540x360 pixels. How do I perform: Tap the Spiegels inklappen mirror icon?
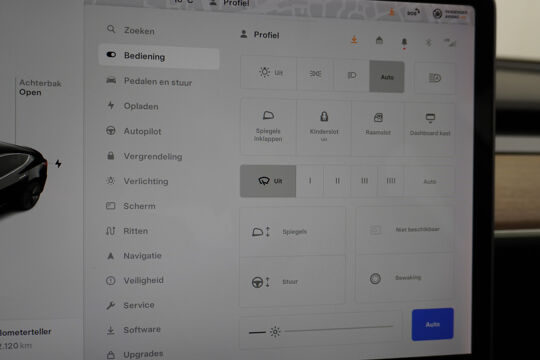click(268, 116)
